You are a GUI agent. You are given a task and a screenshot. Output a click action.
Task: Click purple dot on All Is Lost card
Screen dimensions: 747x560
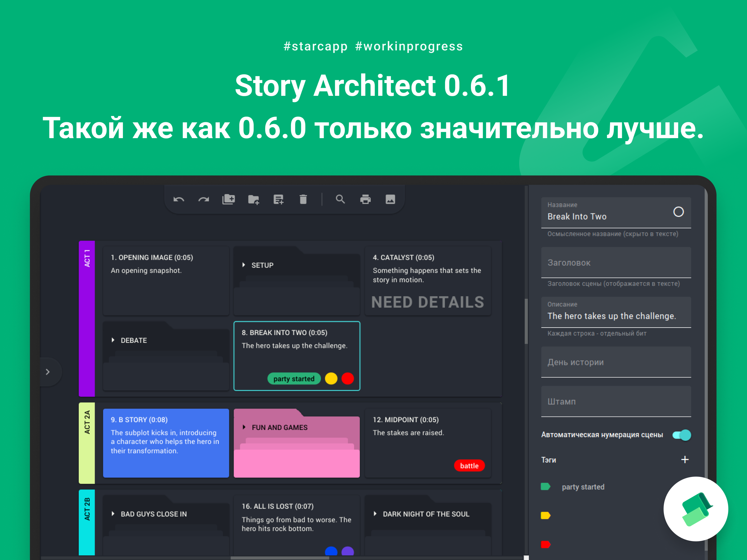coord(347,551)
